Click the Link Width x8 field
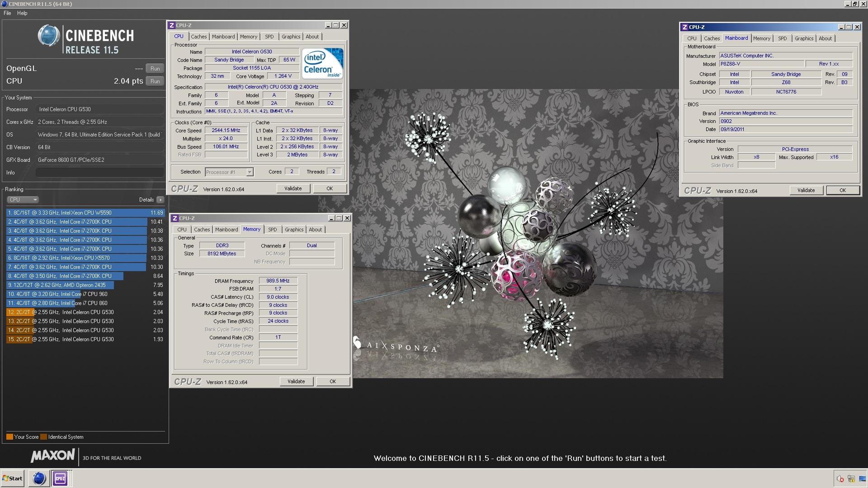The height and width of the screenshot is (488, 868). point(756,157)
